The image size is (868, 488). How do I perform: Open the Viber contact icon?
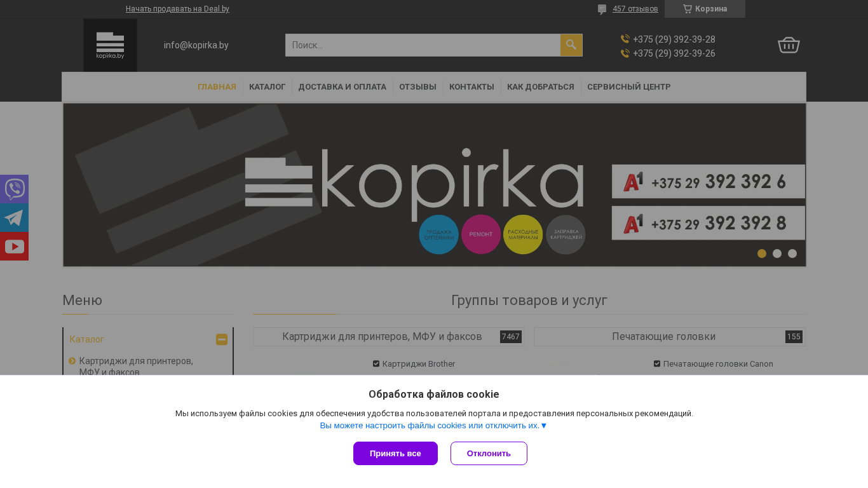click(14, 189)
